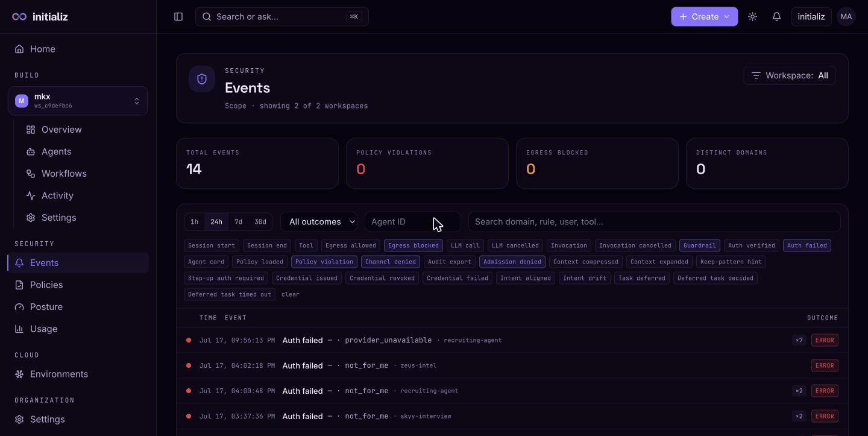Select the 7d time range

point(239,222)
